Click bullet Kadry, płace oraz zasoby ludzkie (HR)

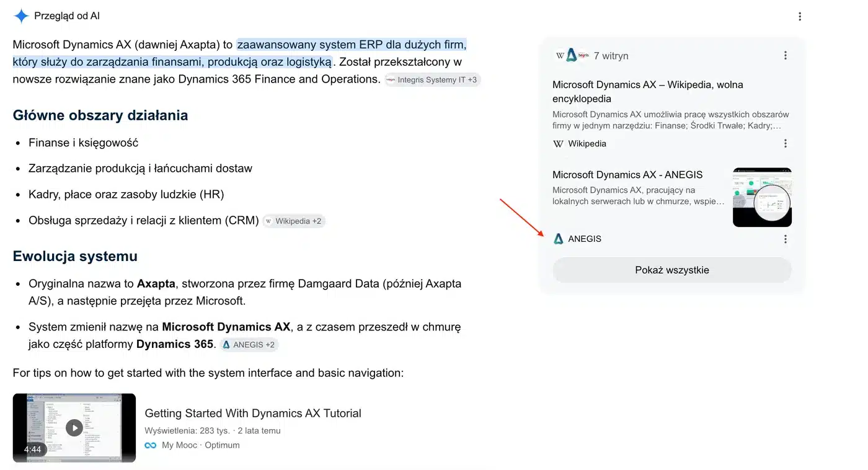point(126,194)
